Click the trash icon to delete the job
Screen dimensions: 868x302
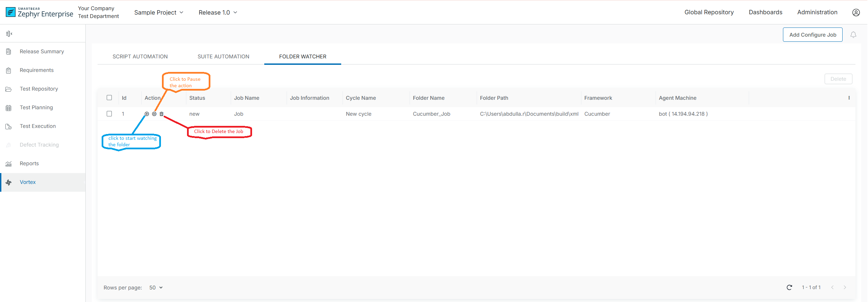162,114
